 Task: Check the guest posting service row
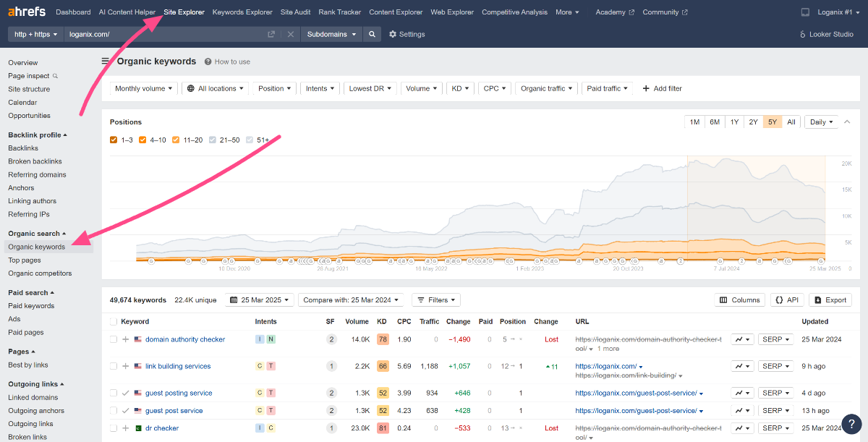coord(114,393)
